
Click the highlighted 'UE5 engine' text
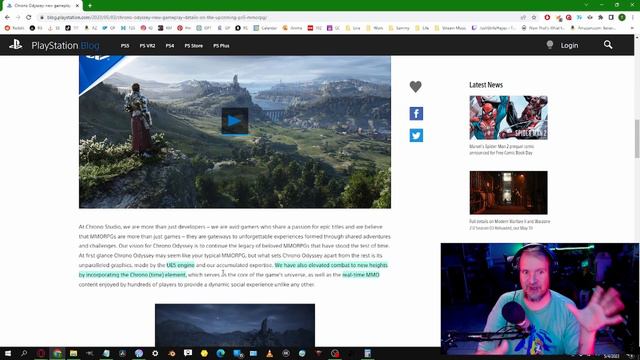tap(180, 265)
